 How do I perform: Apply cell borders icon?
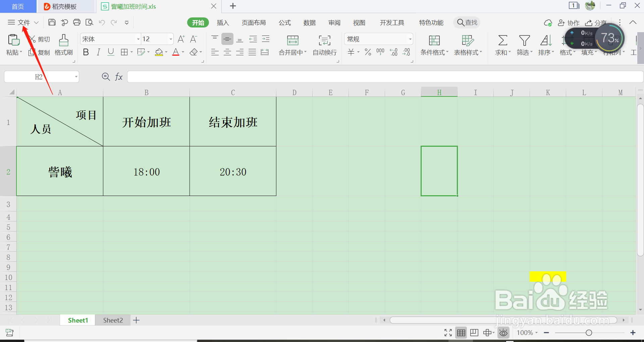click(x=124, y=52)
